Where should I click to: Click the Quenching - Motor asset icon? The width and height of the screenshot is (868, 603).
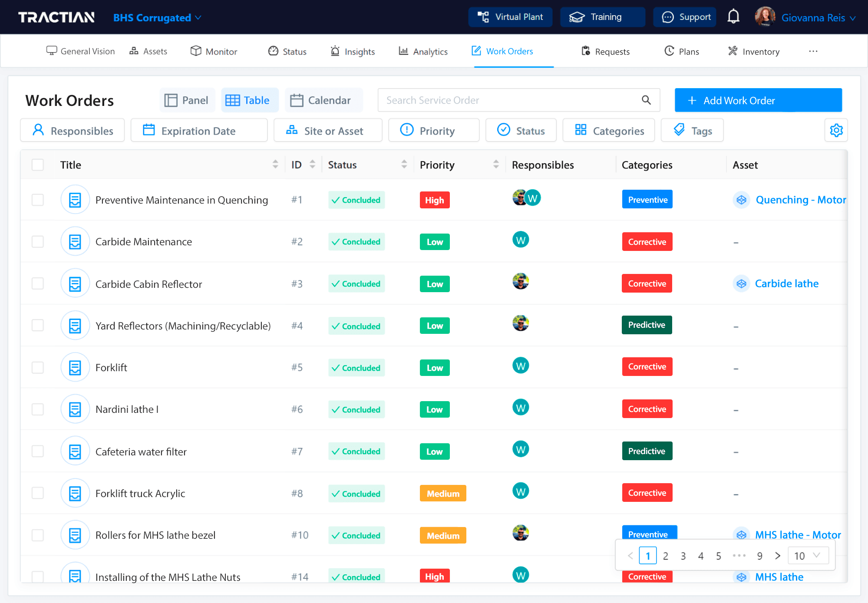tap(741, 200)
